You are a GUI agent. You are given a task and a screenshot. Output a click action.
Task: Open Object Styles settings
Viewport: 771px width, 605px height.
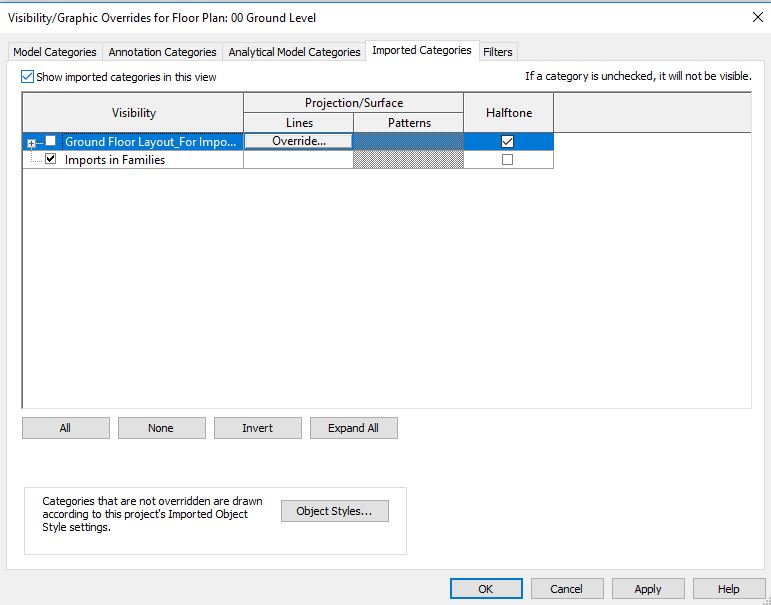point(334,511)
